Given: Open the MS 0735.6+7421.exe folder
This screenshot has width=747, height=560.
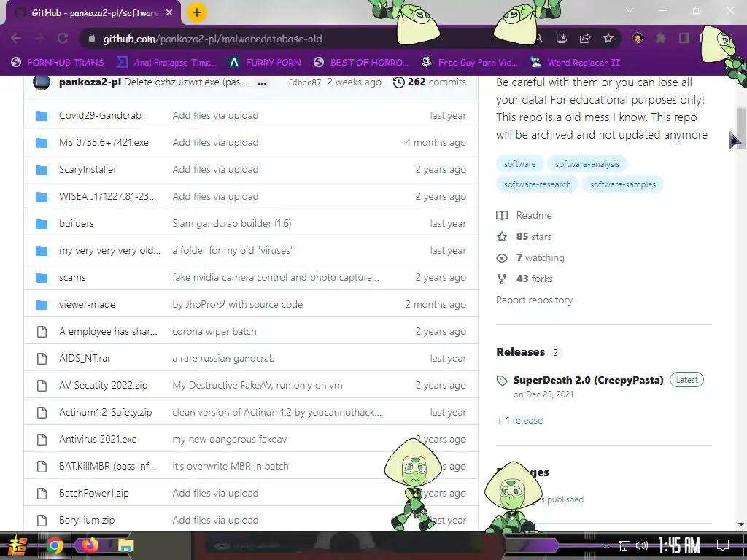Looking at the screenshot, I should point(104,142).
